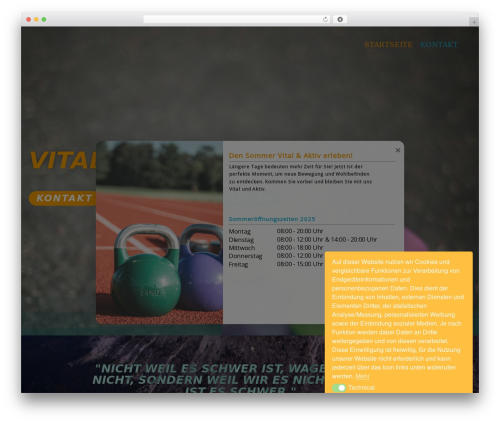Screen dimensions: 500x423
Task: Select the Mittwoch opening hours row
Action: tap(276, 248)
